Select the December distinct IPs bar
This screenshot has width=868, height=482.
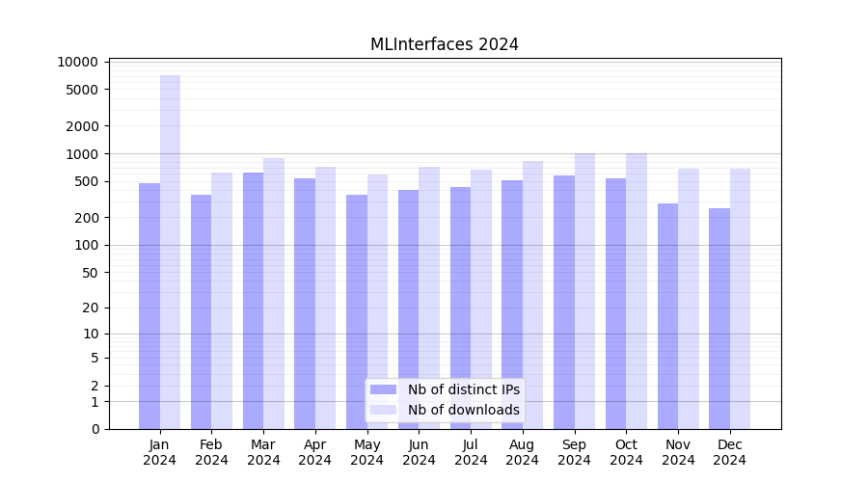point(719,318)
